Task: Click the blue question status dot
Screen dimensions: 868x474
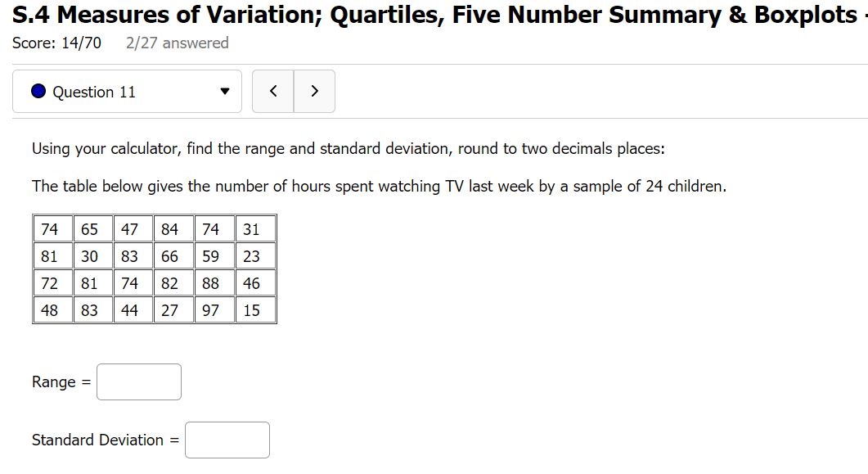Action: [38, 91]
